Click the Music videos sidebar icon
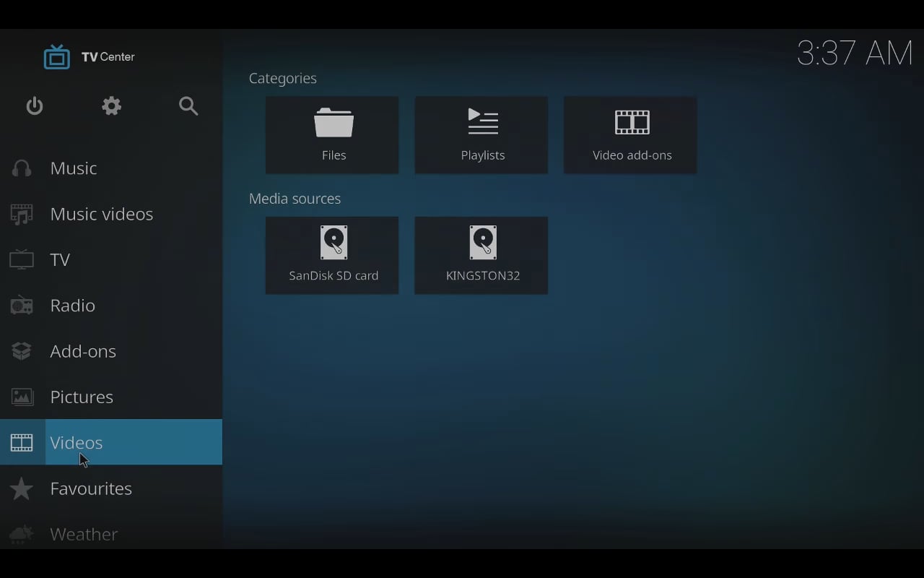The image size is (924, 578). coord(22,214)
